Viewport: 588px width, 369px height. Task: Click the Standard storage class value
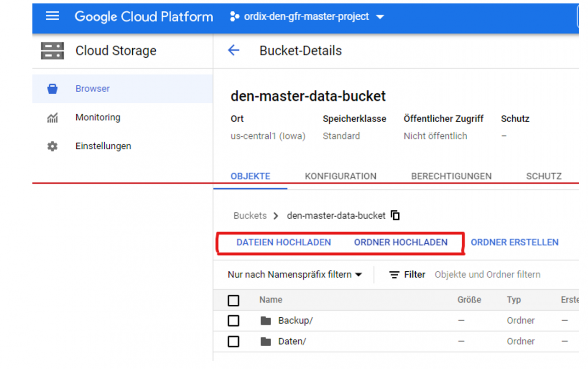(341, 136)
